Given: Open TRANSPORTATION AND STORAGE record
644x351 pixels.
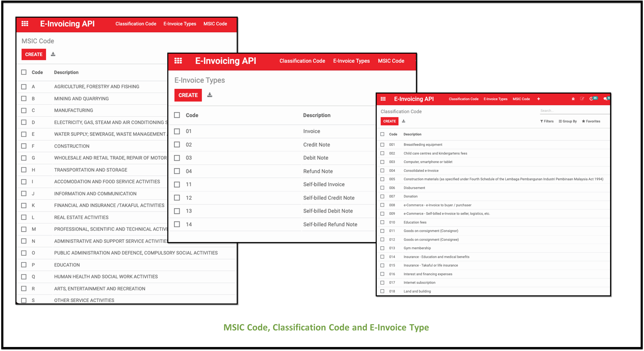Looking at the screenshot, I should (x=90, y=170).
